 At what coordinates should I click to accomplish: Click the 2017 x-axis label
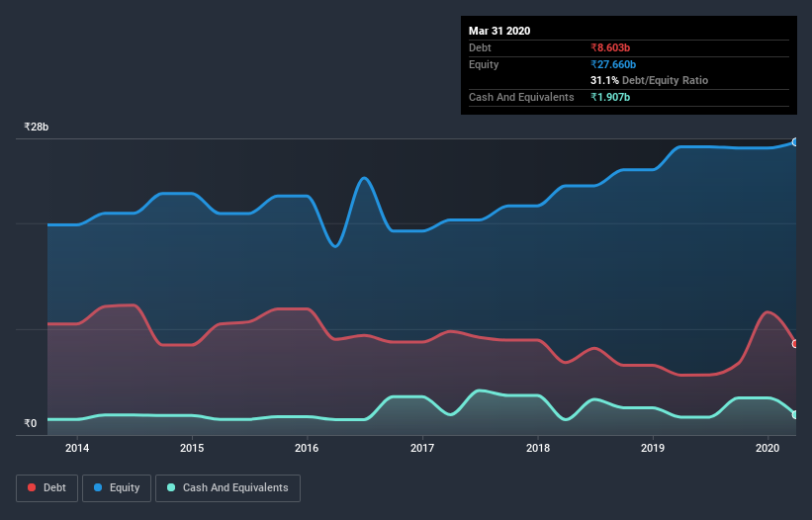point(422,448)
